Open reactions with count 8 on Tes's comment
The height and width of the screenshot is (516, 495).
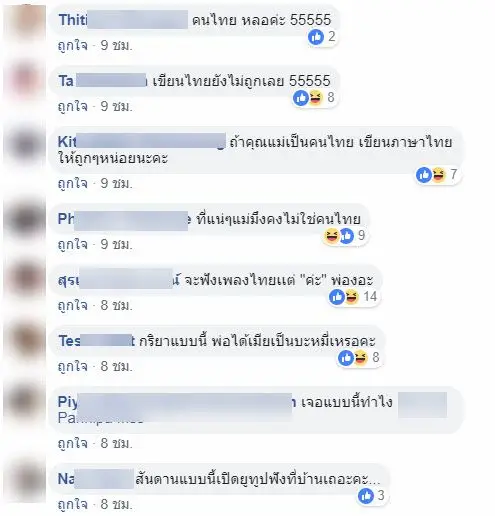click(x=359, y=358)
